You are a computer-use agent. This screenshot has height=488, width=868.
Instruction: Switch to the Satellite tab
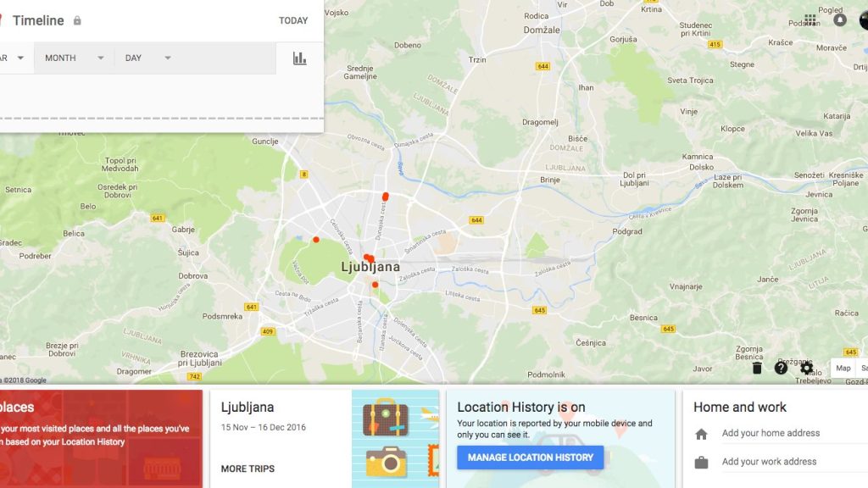[864, 368]
